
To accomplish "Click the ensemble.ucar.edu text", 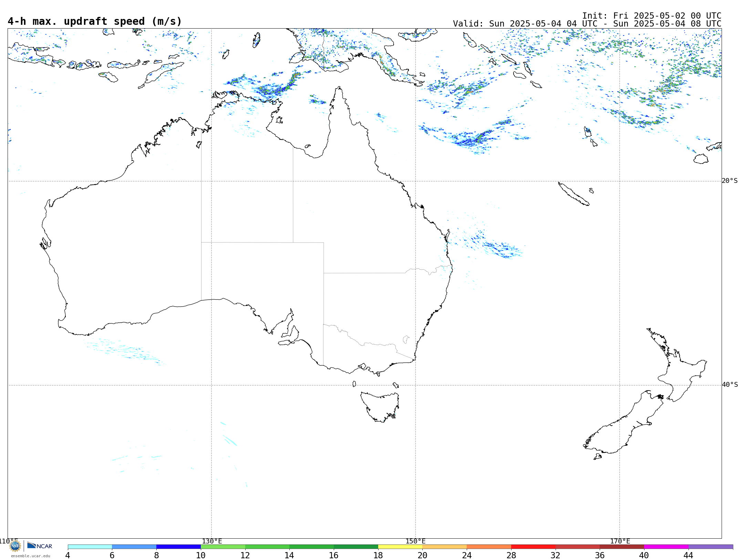I will pos(30,556).
